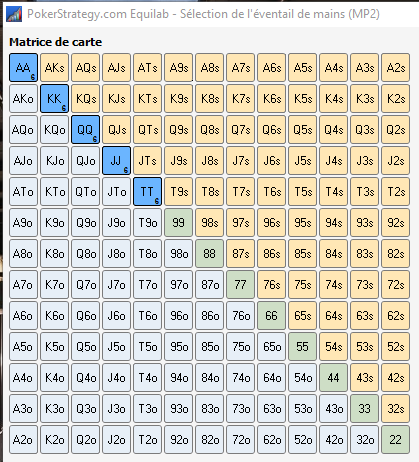
Task: Click the 72o hand cell
Action: (x=240, y=440)
